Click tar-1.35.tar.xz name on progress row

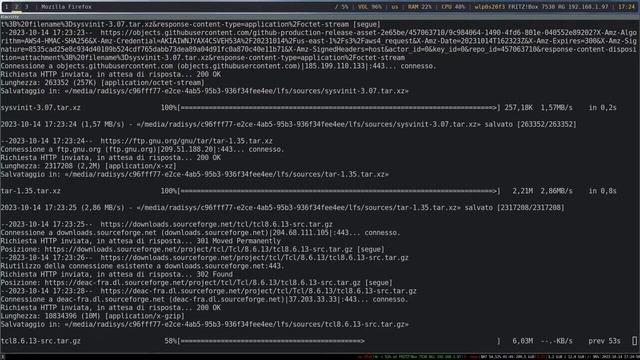click(31, 191)
